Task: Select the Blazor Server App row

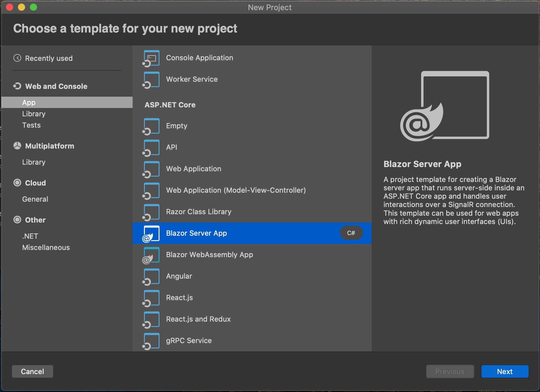Action: click(252, 233)
